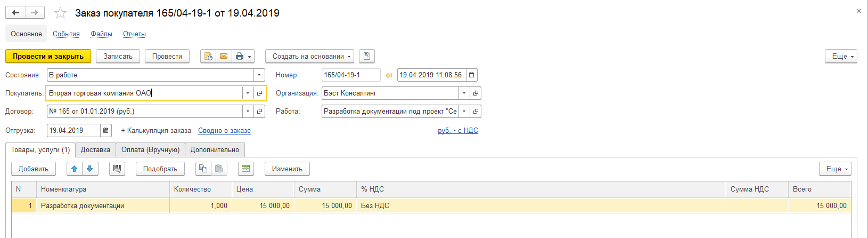The width and height of the screenshot is (868, 238).
Task: Open the document report icon beside Создать на основании
Action: [x=367, y=56]
